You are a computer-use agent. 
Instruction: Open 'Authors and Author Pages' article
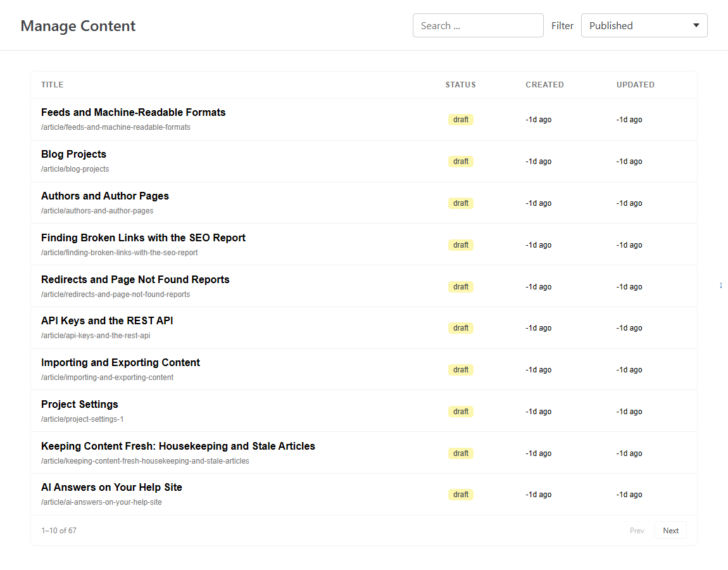tap(105, 196)
